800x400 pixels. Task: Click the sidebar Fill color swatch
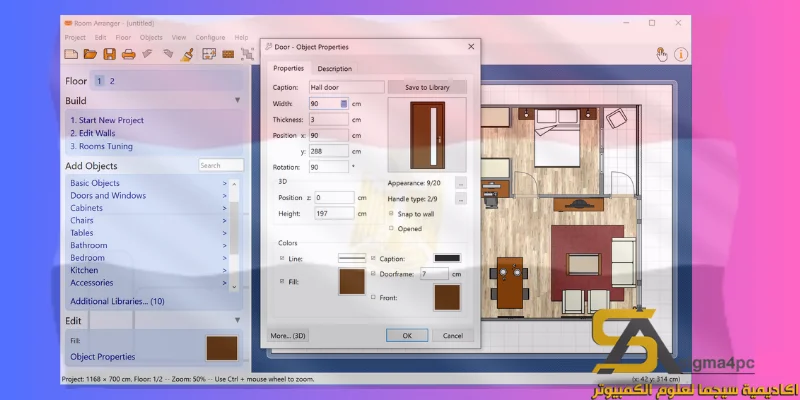point(222,348)
